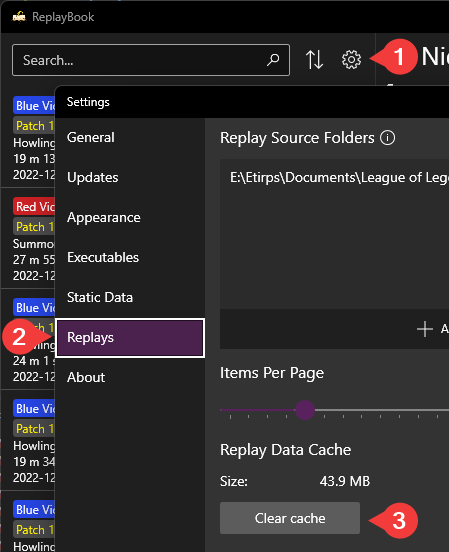Open the Static Data settings section
The image size is (449, 552).
130,297
